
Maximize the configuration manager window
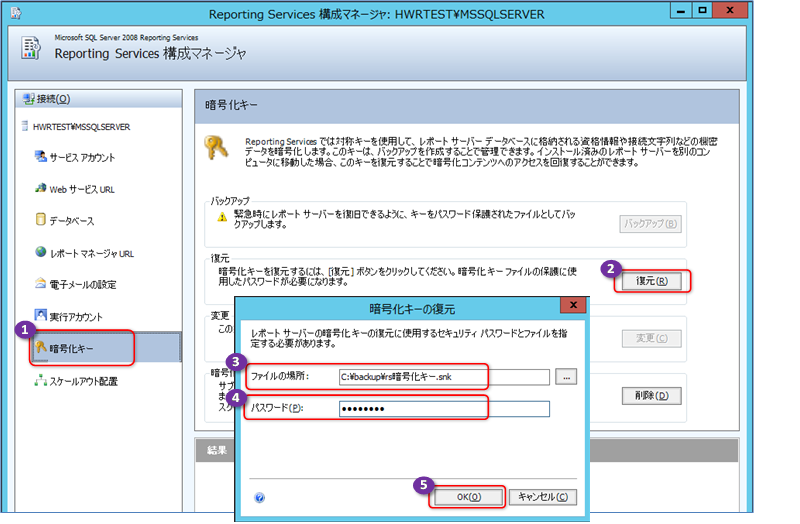pyautogui.click(x=702, y=11)
